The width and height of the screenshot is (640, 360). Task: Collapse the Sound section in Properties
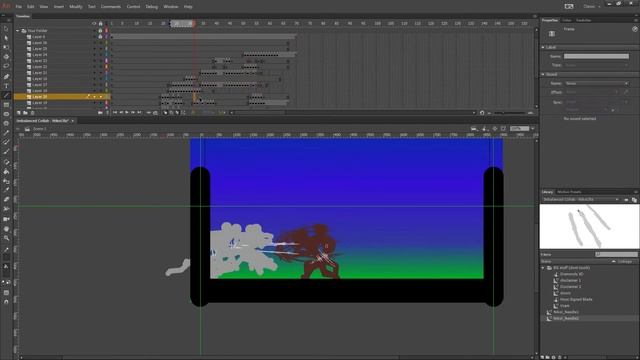point(543,74)
